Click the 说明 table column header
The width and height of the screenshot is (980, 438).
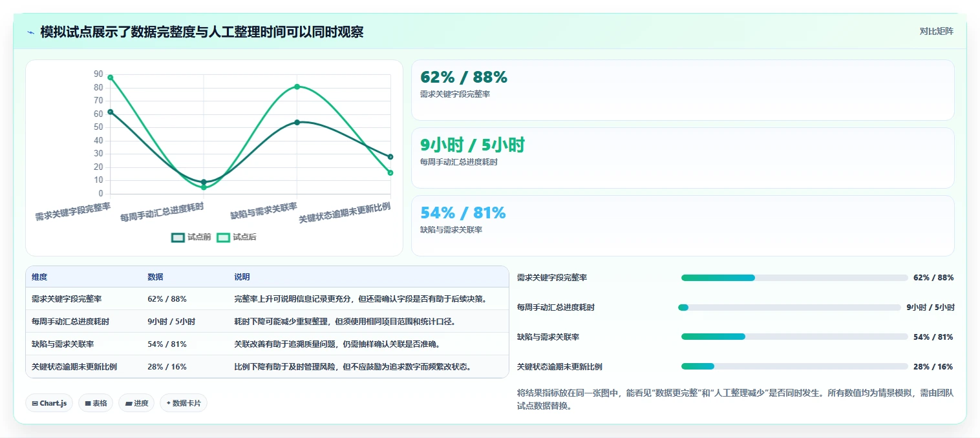[242, 276]
